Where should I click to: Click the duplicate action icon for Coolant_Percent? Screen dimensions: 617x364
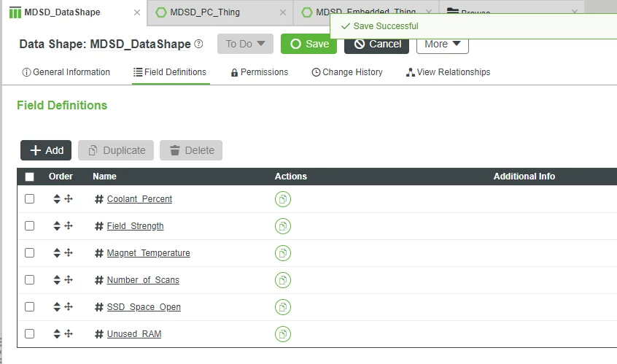[x=283, y=199]
